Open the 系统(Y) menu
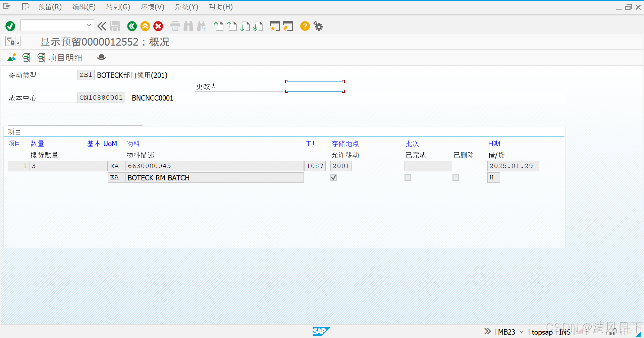 (186, 7)
